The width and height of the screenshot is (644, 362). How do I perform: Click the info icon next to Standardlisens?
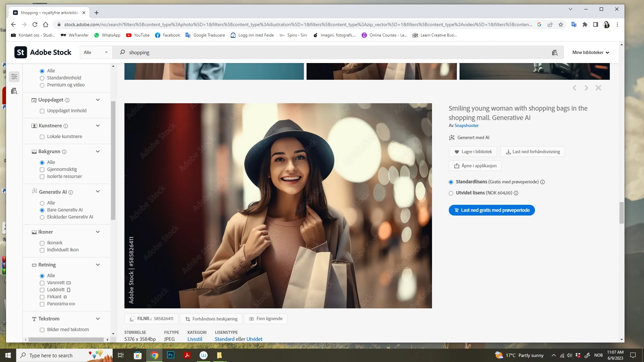click(542, 182)
